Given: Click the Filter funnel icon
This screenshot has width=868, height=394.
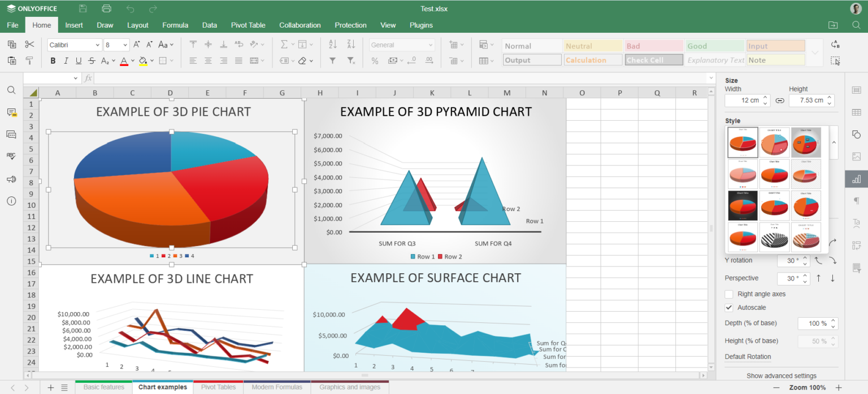Looking at the screenshot, I should tap(333, 61).
